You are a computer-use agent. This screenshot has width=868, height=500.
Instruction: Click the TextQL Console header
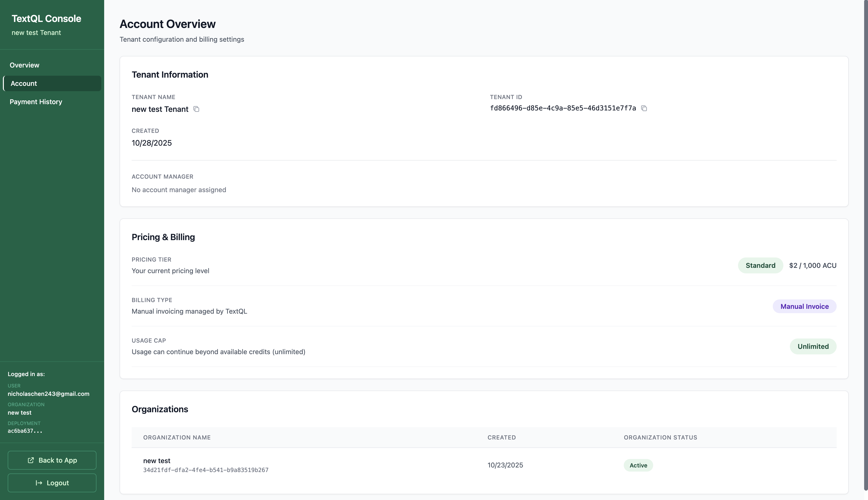pos(47,18)
